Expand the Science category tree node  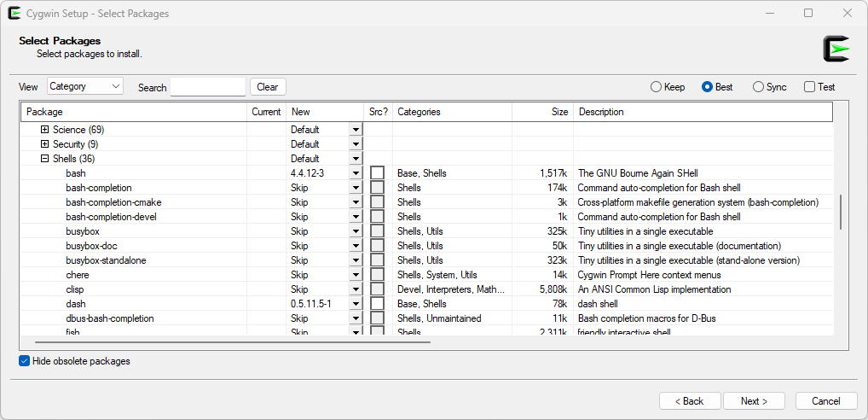(45, 130)
